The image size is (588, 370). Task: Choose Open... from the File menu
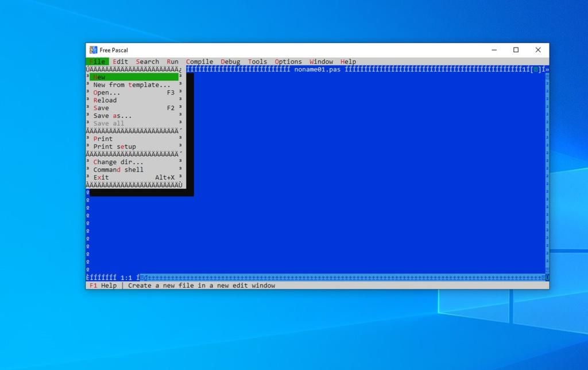(134, 92)
